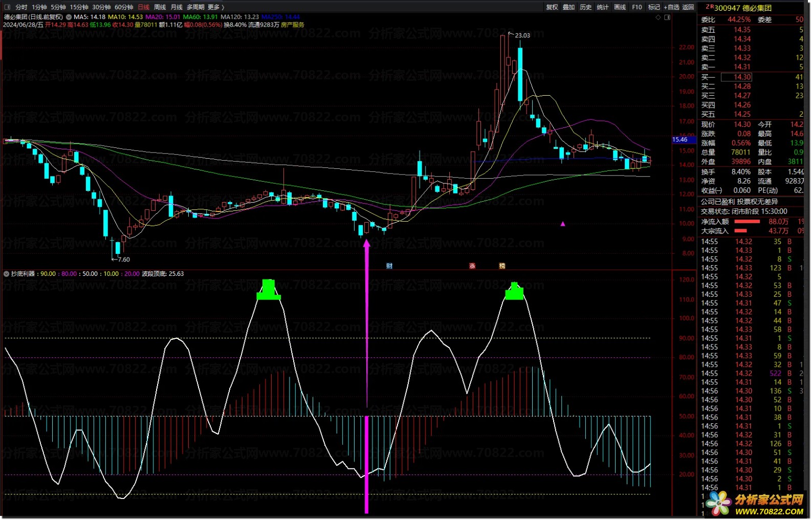Click the 委比 value 44.25%
812x520 pixels.
739,19
